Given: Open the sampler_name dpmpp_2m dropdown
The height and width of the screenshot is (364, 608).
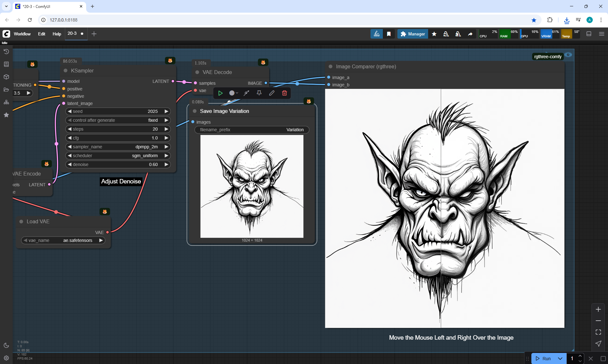Looking at the screenshot, I should point(118,147).
